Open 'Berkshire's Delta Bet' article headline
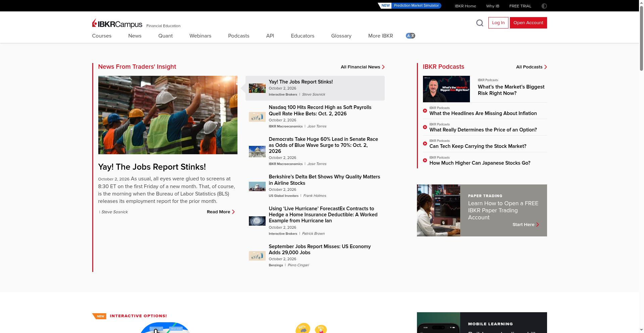This screenshot has width=644, height=333. pos(324,180)
